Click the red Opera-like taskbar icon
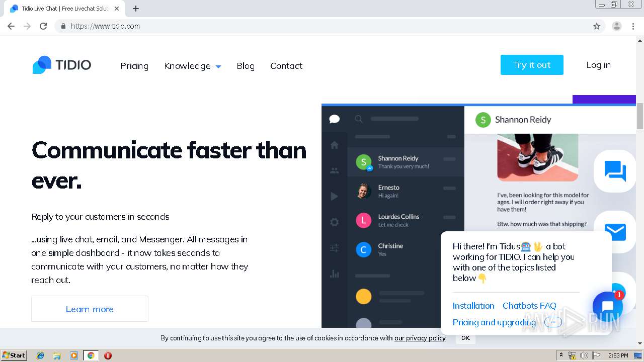Image resolution: width=644 pixels, height=362 pixels. [108, 355]
